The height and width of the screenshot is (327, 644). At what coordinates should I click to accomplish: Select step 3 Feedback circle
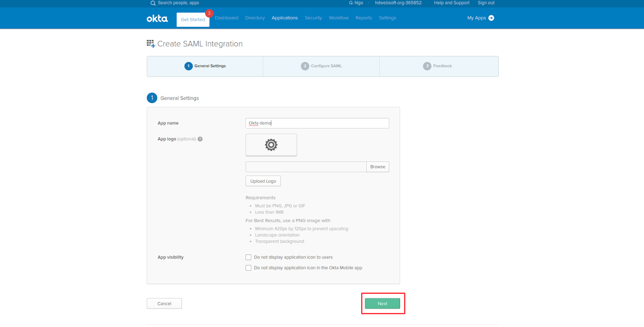[x=427, y=66]
